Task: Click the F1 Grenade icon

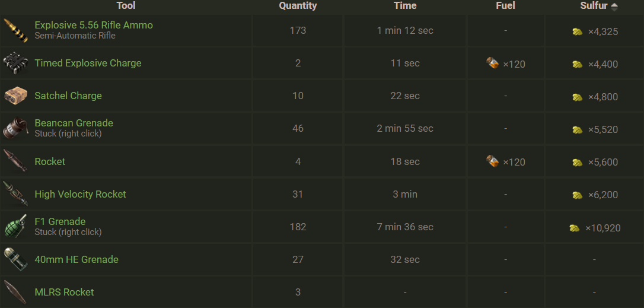Action: point(15,227)
